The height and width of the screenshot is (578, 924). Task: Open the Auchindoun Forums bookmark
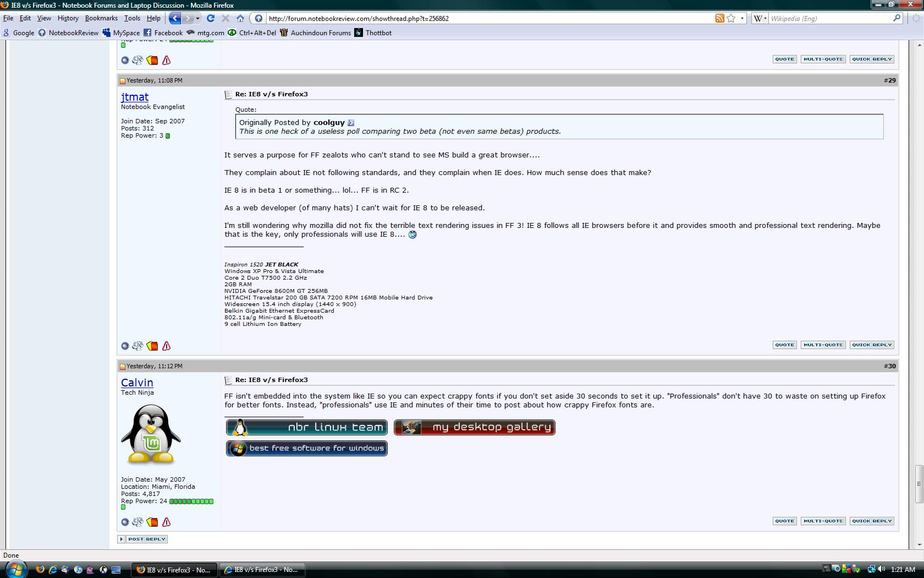pyautogui.click(x=315, y=32)
